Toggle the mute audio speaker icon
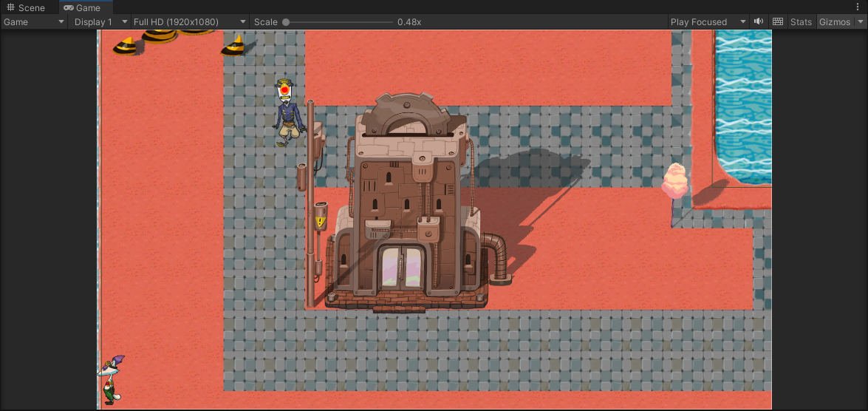This screenshot has width=868, height=411. click(759, 21)
